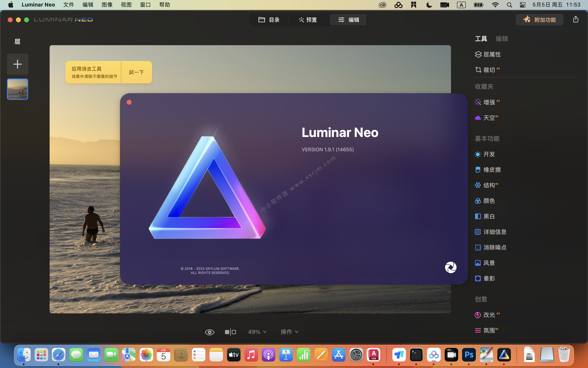This screenshot has height=368, width=588.
Task: Open the 风景 landscape tool
Action: point(485,263)
